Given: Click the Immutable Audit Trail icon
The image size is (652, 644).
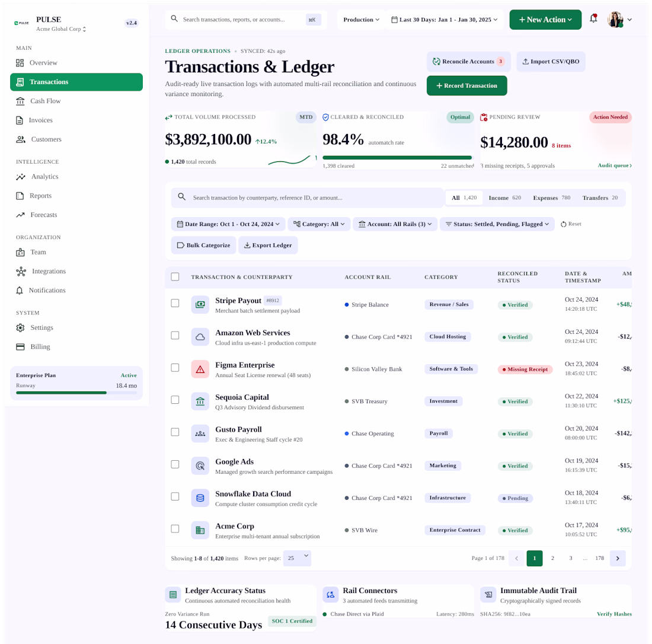Looking at the screenshot, I should (x=488, y=595).
